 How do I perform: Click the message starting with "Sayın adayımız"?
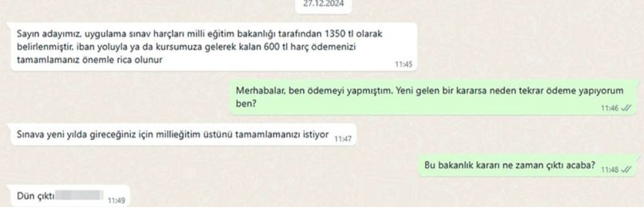[214, 47]
